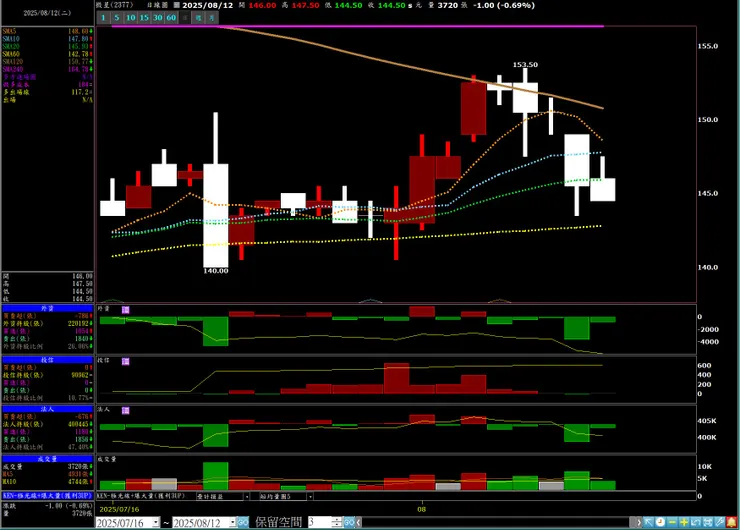Switch to 5-minute chart period
Screen dimensions: 740x530
[117, 17]
